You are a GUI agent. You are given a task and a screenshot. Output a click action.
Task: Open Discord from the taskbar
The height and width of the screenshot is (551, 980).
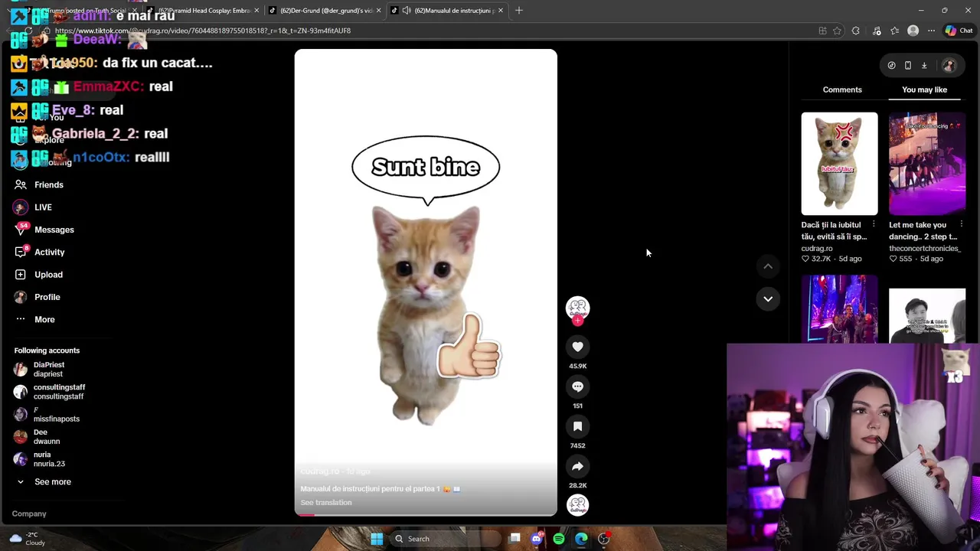[x=537, y=539]
